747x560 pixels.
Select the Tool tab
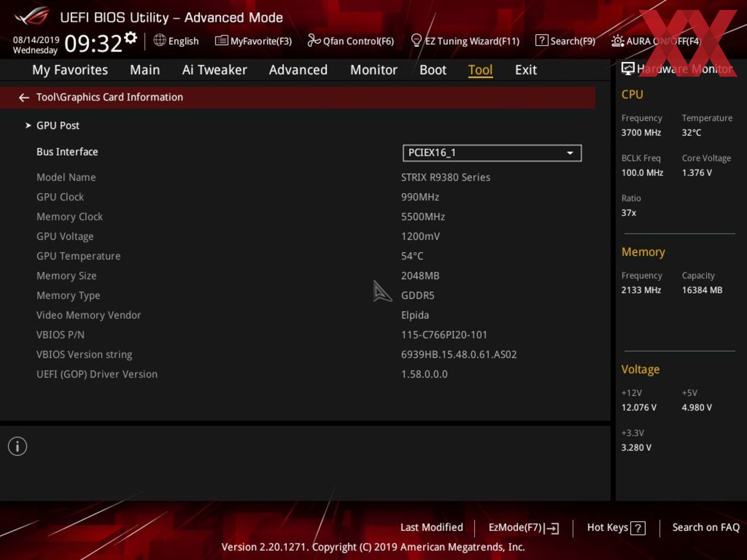pyautogui.click(x=480, y=70)
